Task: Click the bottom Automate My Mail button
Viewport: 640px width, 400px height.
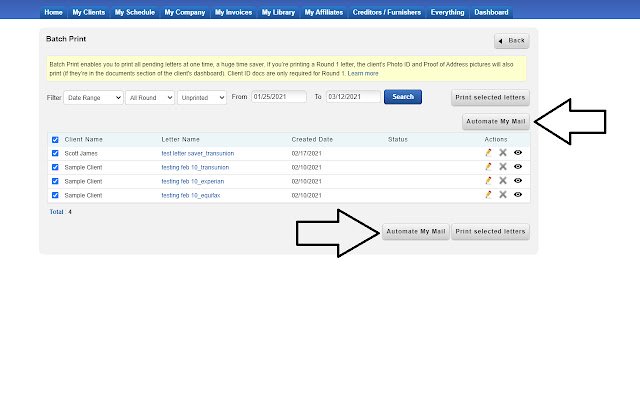Action: 416,231
